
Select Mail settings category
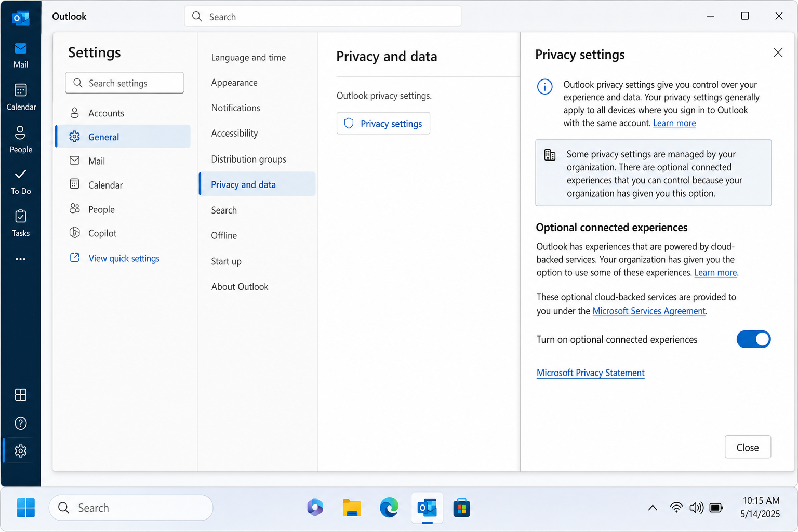pyautogui.click(x=123, y=161)
